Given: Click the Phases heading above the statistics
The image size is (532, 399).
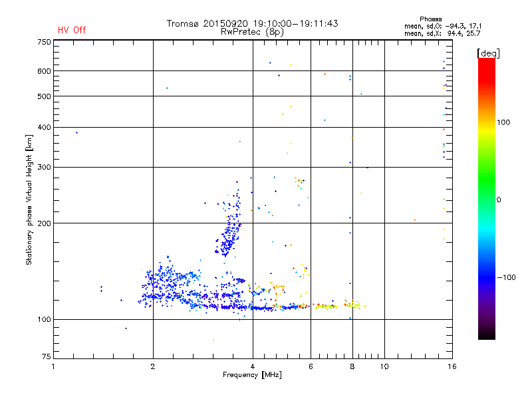Looking at the screenshot, I should point(430,19).
